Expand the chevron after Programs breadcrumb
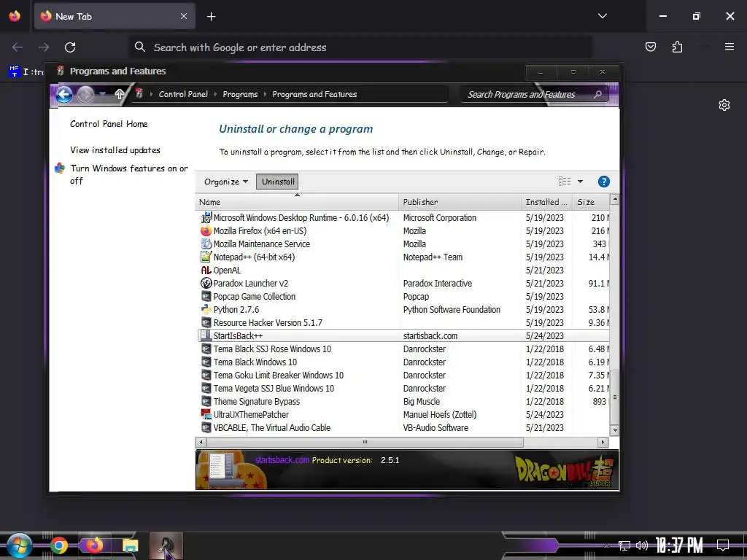Screen dimensions: 747x560 pyautogui.click(x=265, y=94)
